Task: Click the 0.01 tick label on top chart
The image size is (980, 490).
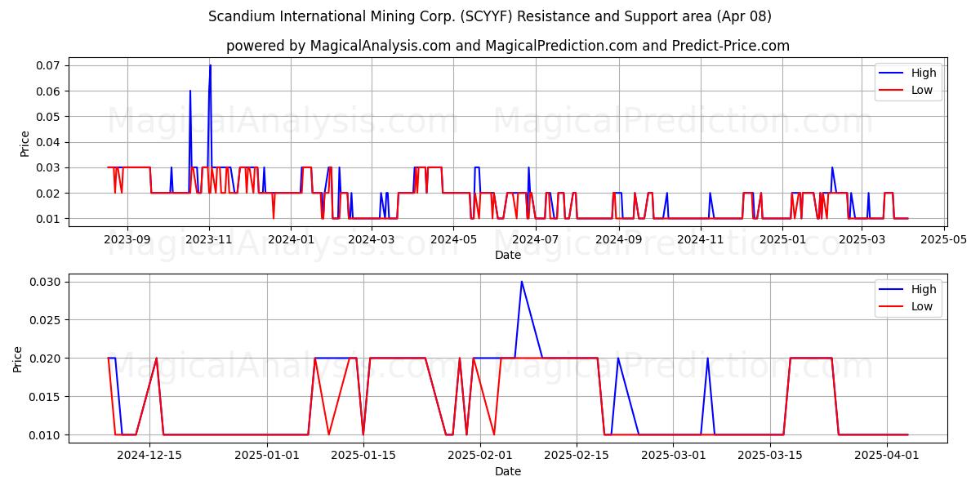Action: (x=50, y=219)
